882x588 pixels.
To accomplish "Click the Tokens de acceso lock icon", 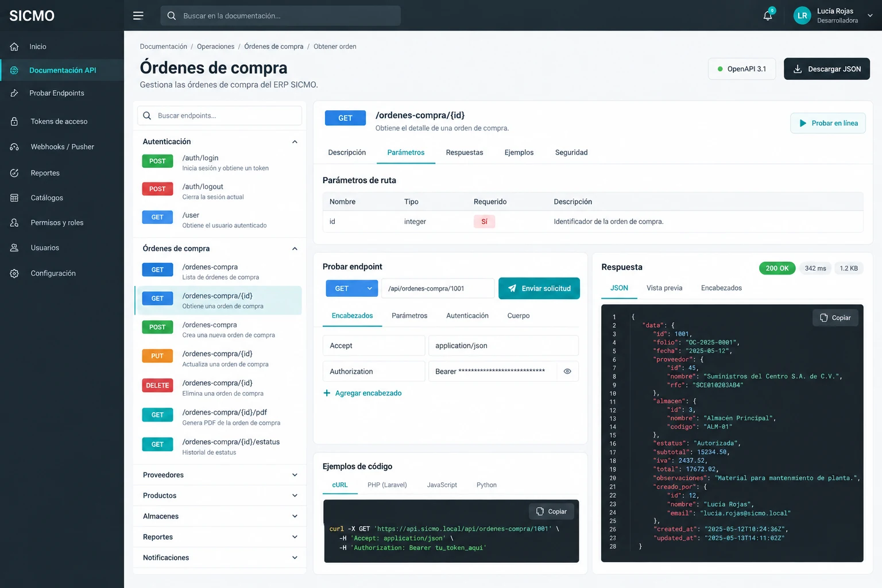I will tap(14, 122).
